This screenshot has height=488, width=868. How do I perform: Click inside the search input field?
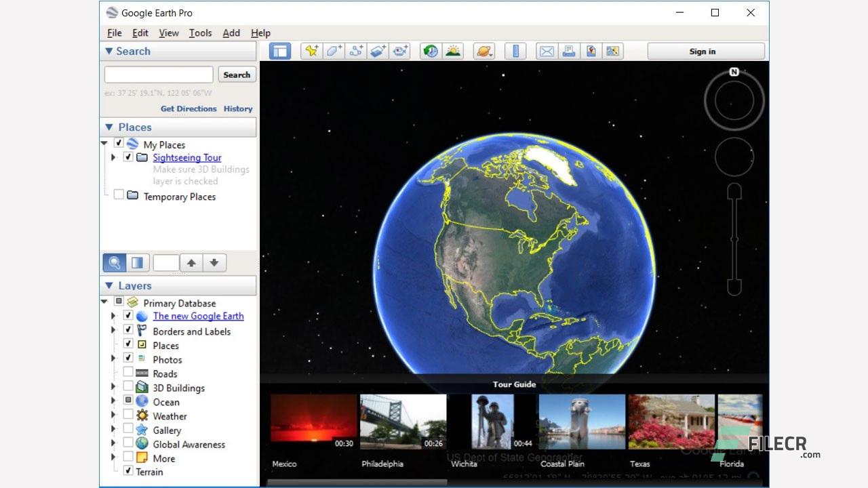point(159,75)
